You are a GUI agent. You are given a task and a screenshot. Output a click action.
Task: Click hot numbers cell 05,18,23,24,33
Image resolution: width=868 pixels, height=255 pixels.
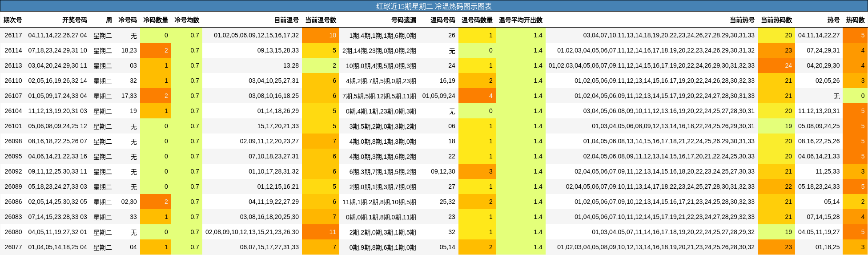(x=819, y=186)
